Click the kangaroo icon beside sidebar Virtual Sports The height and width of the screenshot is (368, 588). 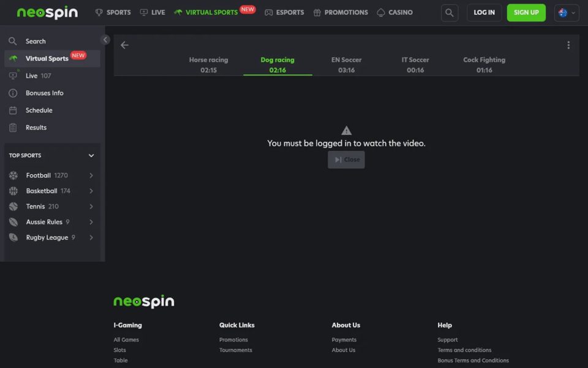tap(13, 59)
